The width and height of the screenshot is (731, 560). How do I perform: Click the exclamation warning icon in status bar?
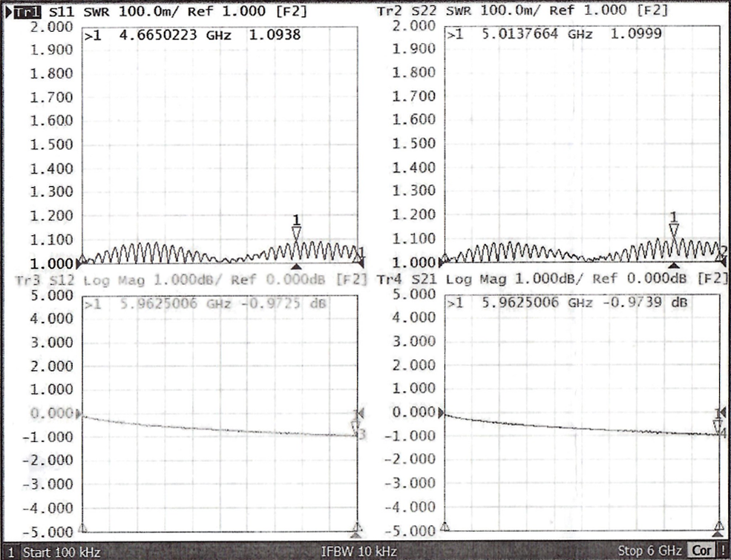[x=724, y=551]
